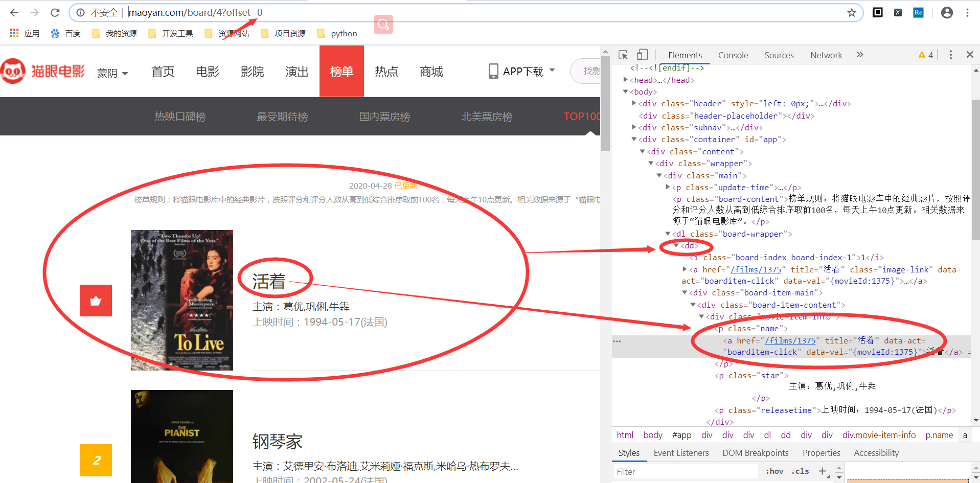Click the browser address bar URL
Image resolution: width=980 pixels, height=483 pixels.
pos(195,12)
